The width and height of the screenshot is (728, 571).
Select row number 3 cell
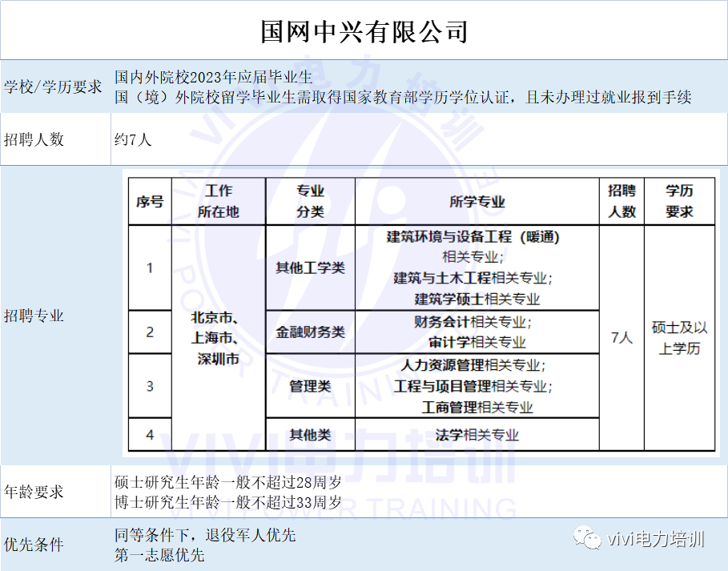[x=150, y=386]
